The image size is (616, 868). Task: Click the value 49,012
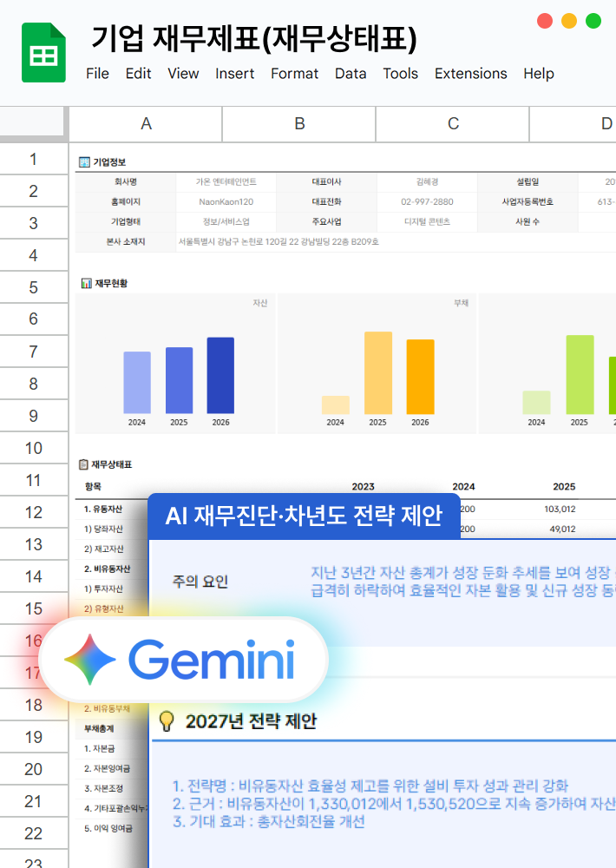click(x=562, y=529)
